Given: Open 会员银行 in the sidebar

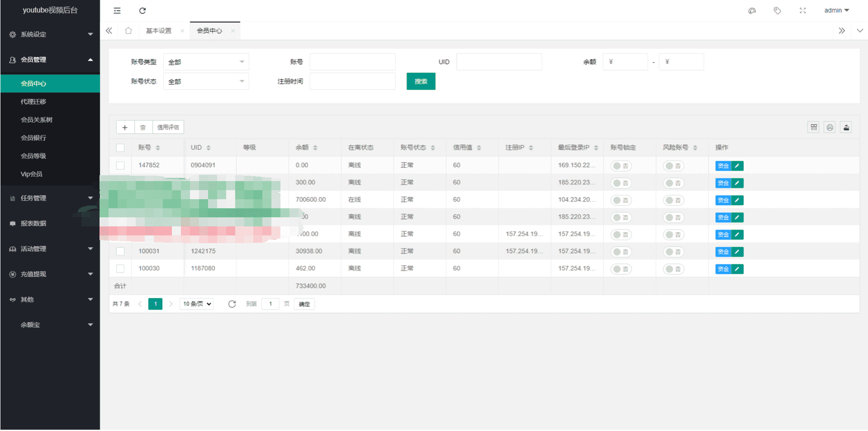Looking at the screenshot, I should [x=33, y=138].
